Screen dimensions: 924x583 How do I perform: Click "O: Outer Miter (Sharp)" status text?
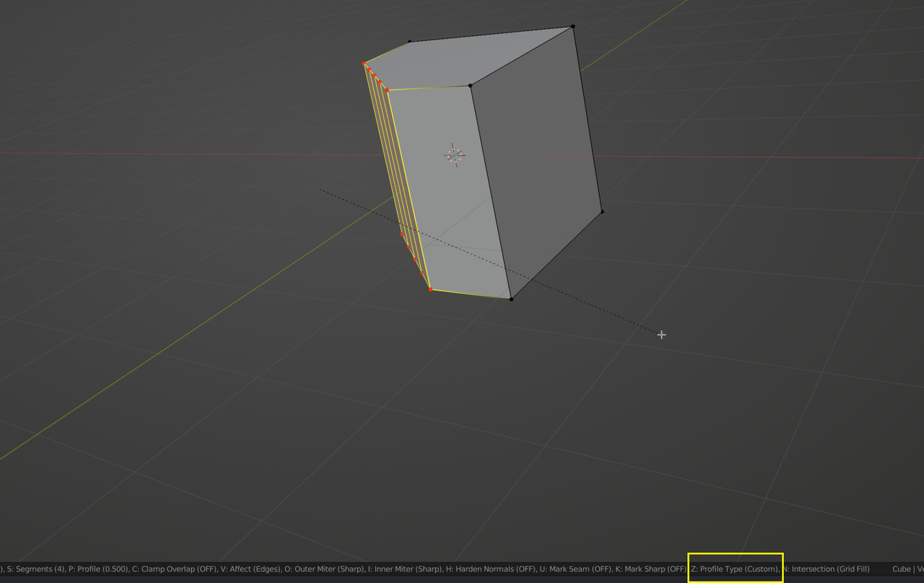[x=325, y=569]
